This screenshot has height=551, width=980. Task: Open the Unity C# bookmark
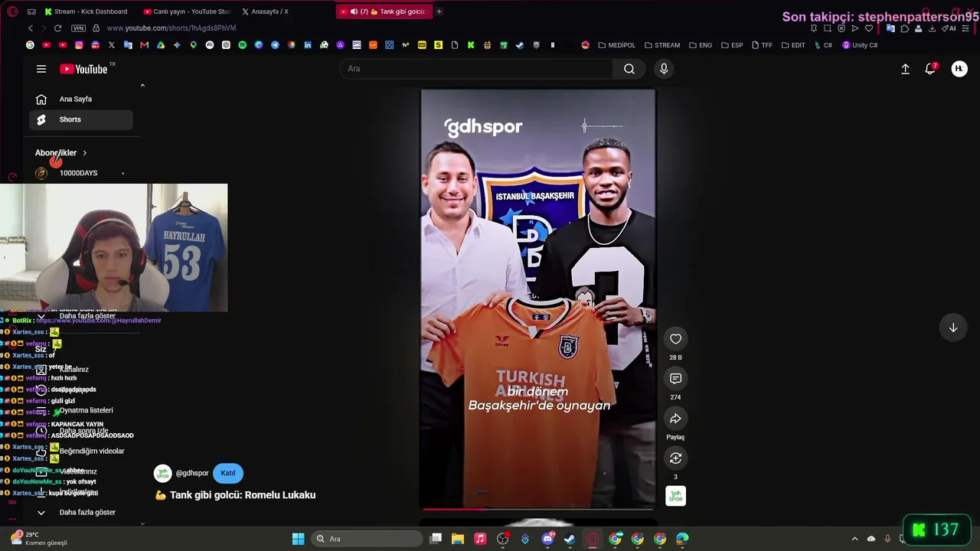pos(860,45)
